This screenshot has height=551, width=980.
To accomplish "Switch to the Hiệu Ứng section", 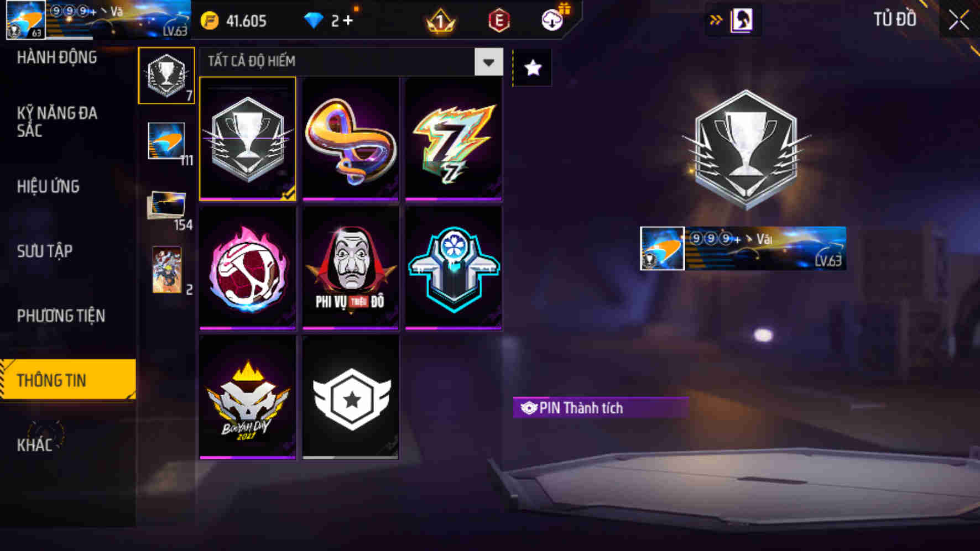I will (x=48, y=187).
